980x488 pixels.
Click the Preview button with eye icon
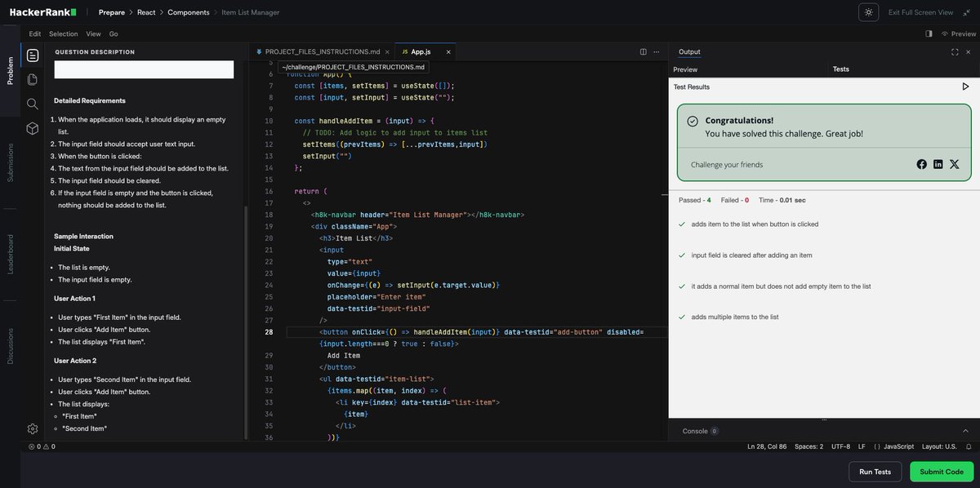[959, 33]
